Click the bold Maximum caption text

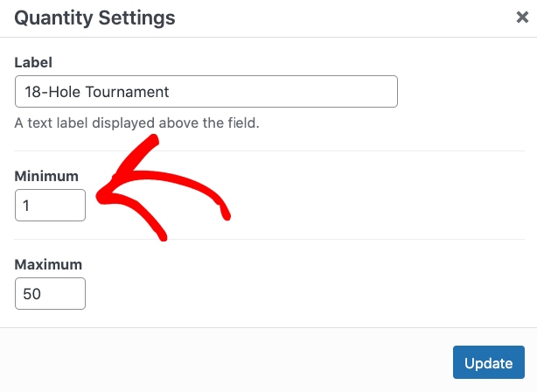coord(48,264)
